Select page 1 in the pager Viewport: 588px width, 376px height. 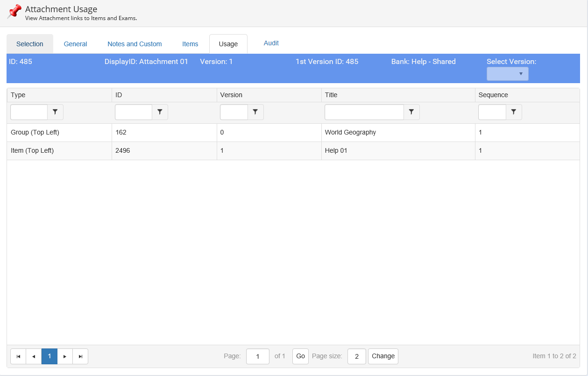tap(50, 356)
